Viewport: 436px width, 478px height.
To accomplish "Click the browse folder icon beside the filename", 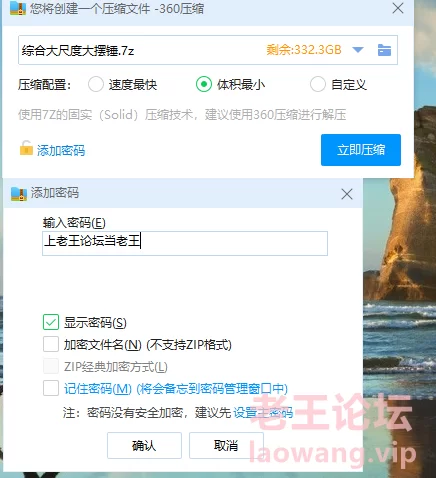I will pos(384,50).
